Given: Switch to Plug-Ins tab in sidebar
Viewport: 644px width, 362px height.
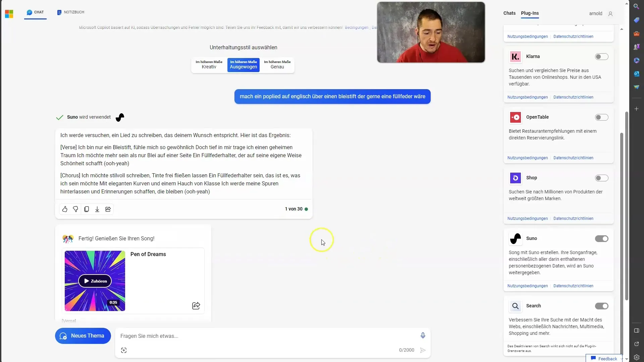Looking at the screenshot, I should click(530, 13).
